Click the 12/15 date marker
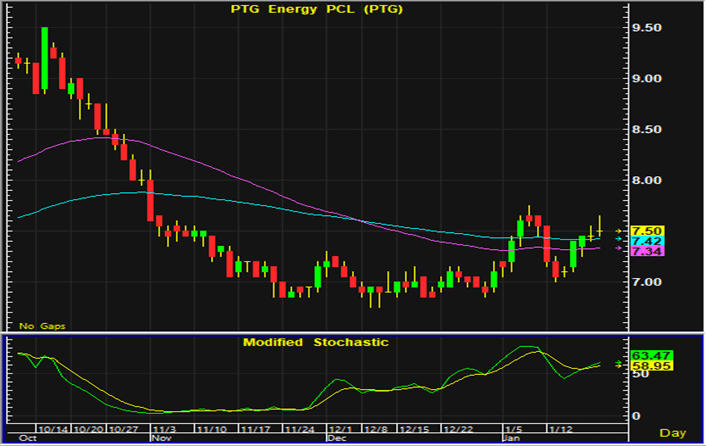Image resolution: width=706 pixels, height=446 pixels. coord(415,429)
